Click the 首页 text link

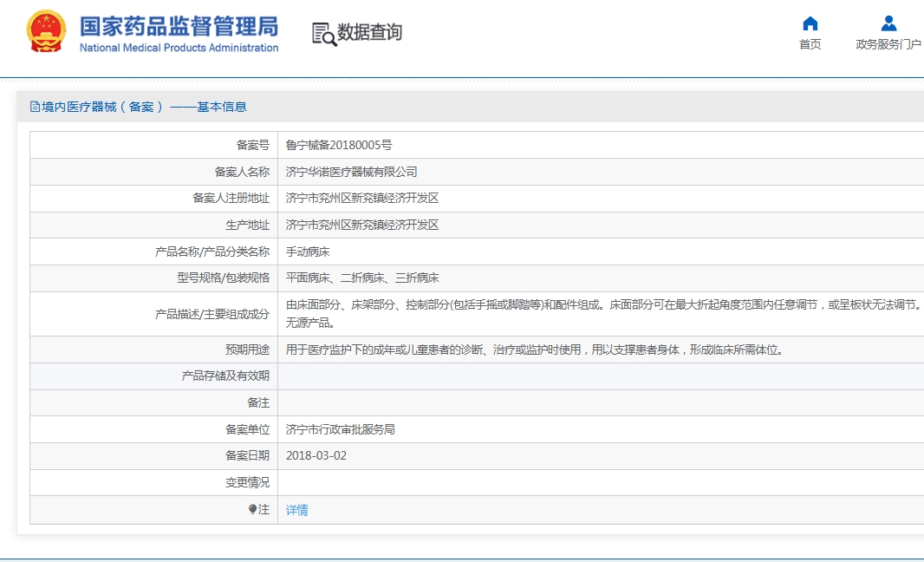[810, 44]
